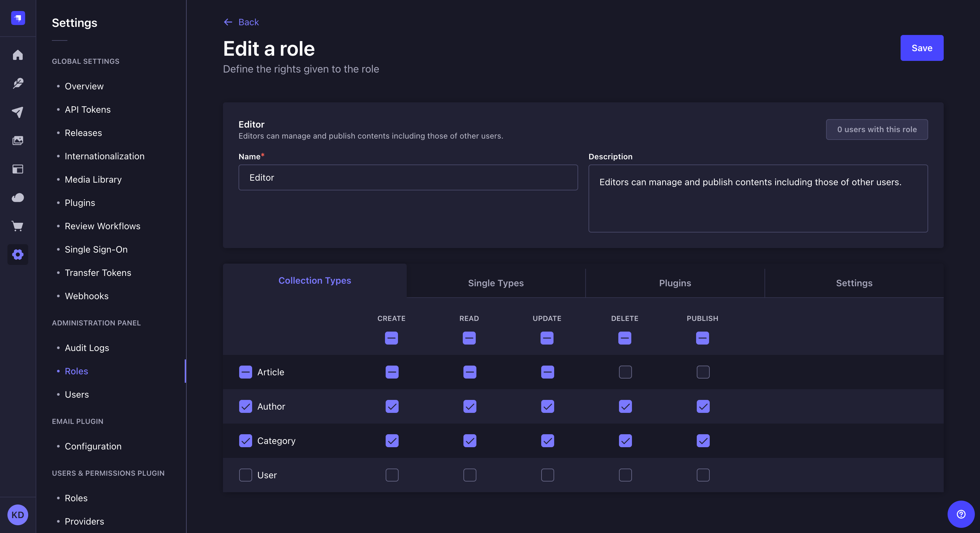Switch to the Single Types tab
The height and width of the screenshot is (533, 980).
point(496,283)
